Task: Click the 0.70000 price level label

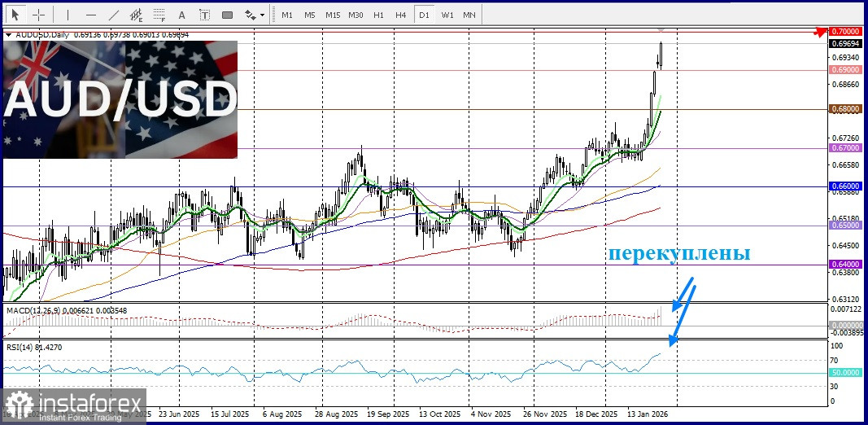Action: 844,31
